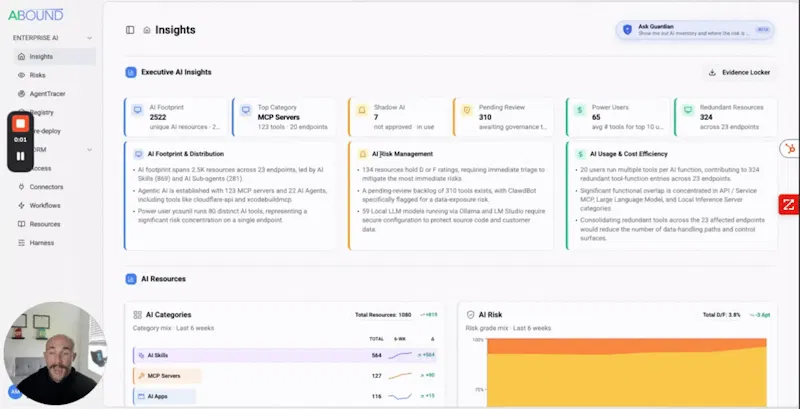Pause the screen recording

pyautogui.click(x=20, y=156)
